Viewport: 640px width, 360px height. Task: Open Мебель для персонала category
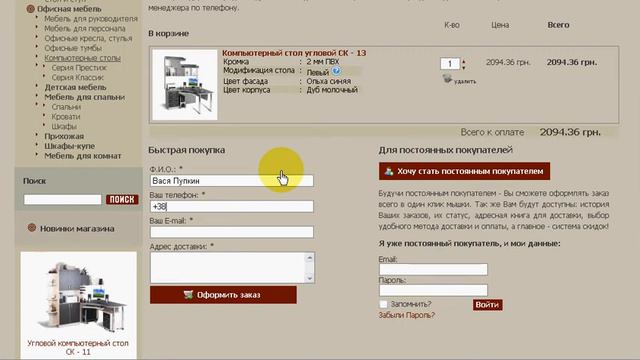(85, 29)
